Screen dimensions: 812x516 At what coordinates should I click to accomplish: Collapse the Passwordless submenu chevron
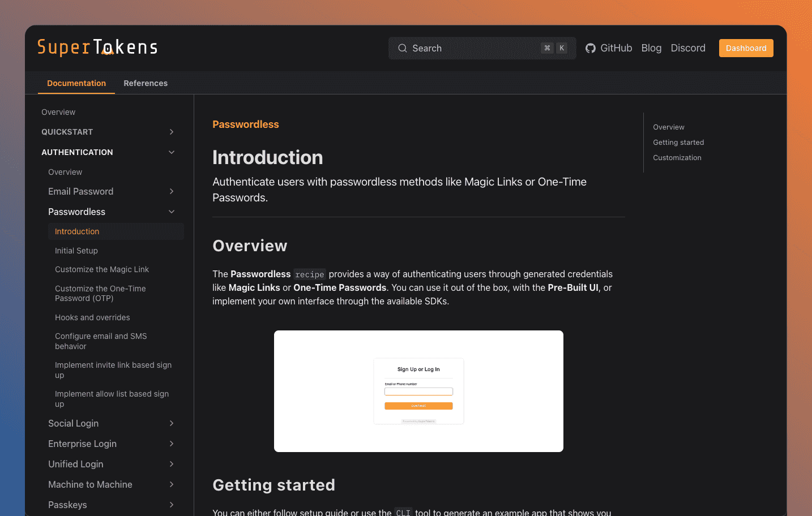pos(172,212)
